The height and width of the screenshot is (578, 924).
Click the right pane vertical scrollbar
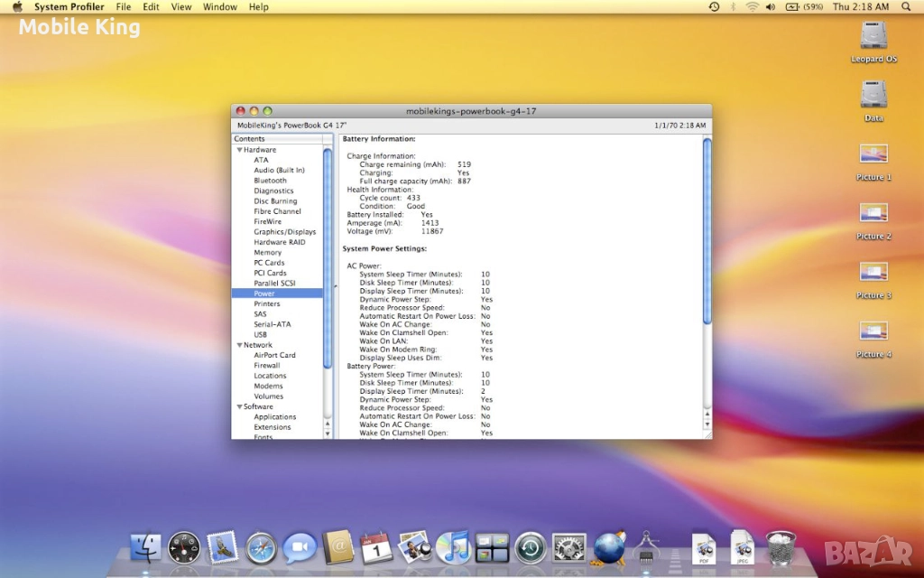click(707, 231)
